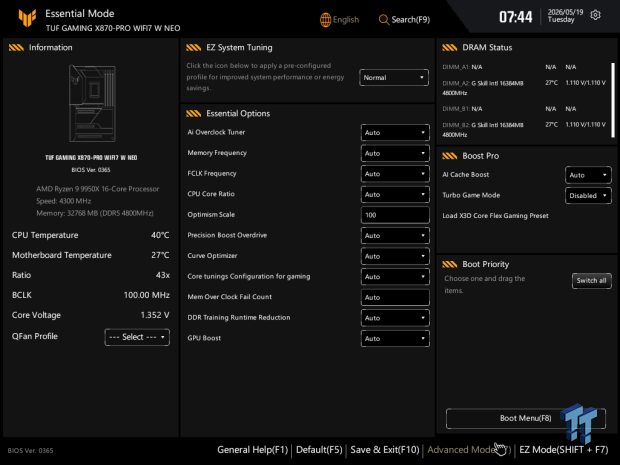Click the globe language icon

[x=325, y=20]
